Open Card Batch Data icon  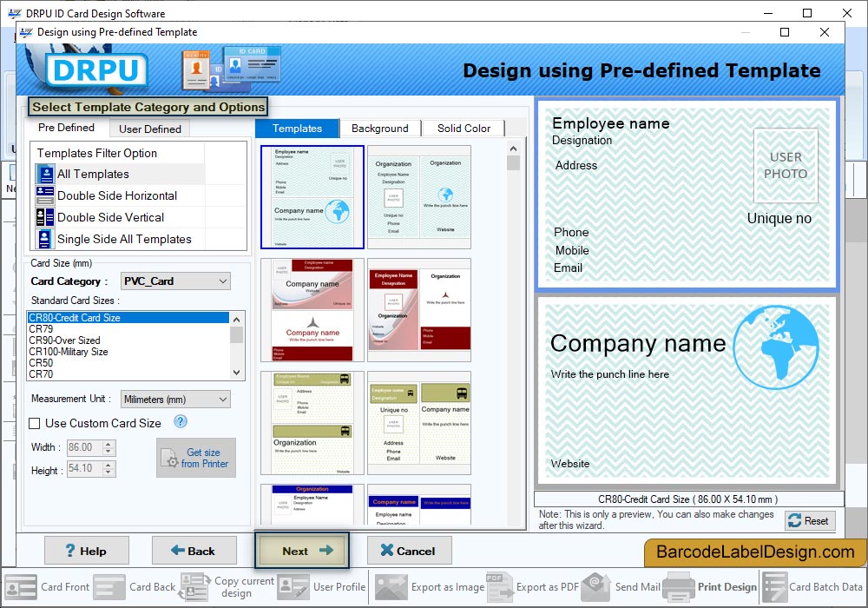774,587
